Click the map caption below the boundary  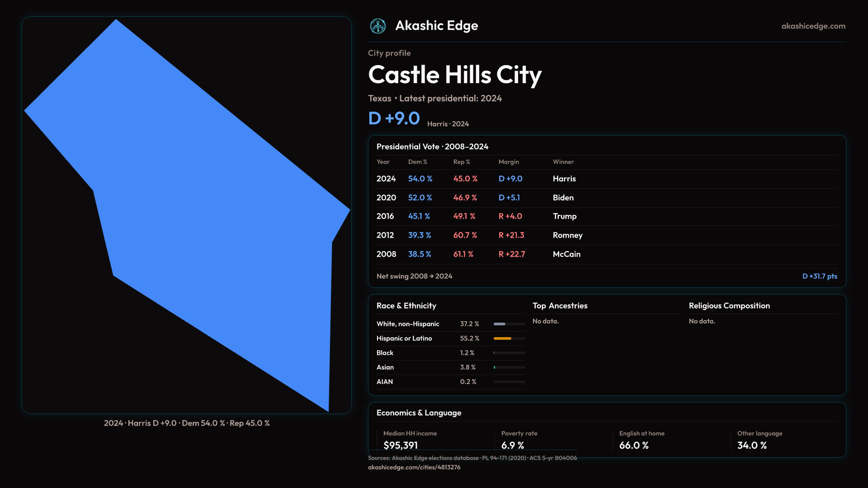pyautogui.click(x=187, y=423)
